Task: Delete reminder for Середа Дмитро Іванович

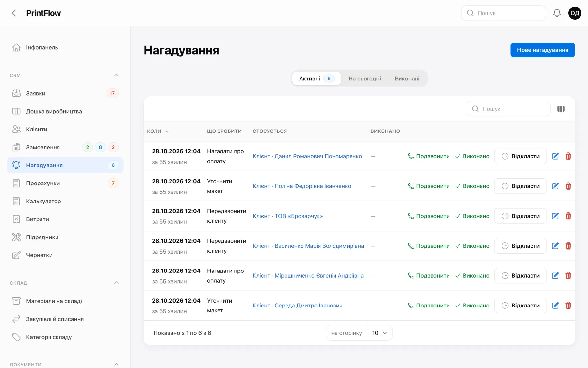Action: [568, 306]
